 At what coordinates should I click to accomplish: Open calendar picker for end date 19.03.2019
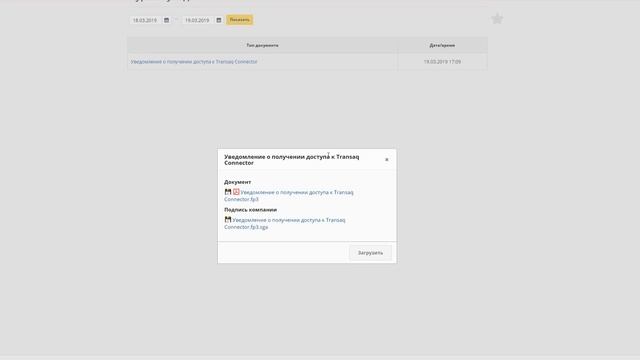pos(219,20)
